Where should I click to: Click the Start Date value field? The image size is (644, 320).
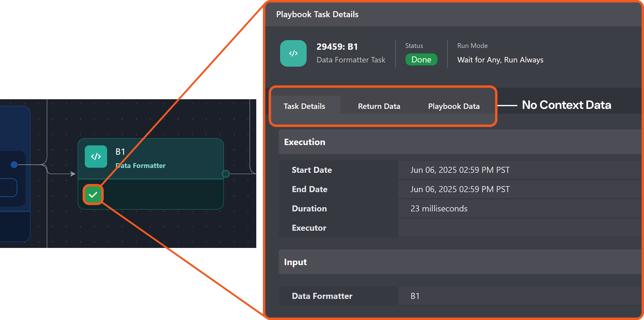click(460, 170)
